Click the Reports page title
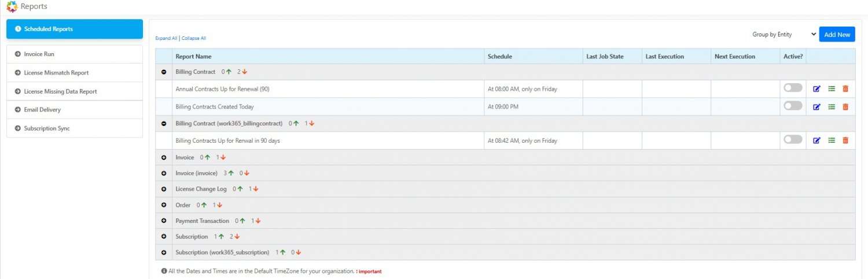The height and width of the screenshot is (279, 868). (34, 6)
